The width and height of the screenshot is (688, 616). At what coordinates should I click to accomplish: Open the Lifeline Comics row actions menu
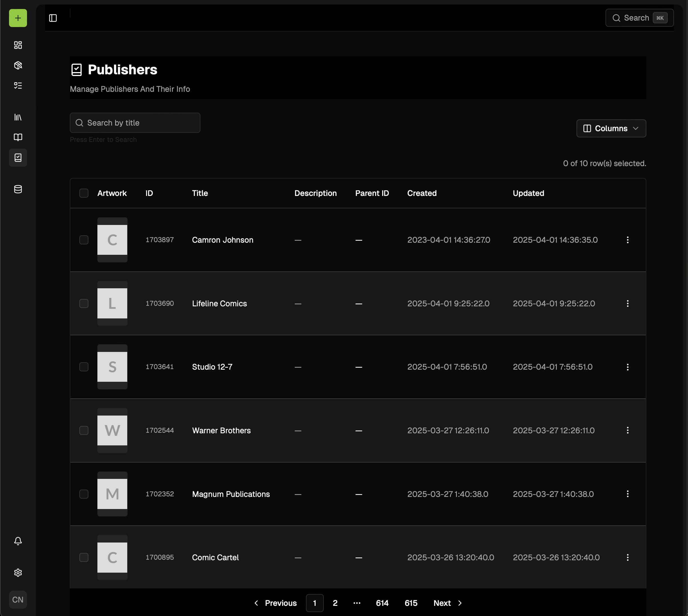tap(627, 303)
